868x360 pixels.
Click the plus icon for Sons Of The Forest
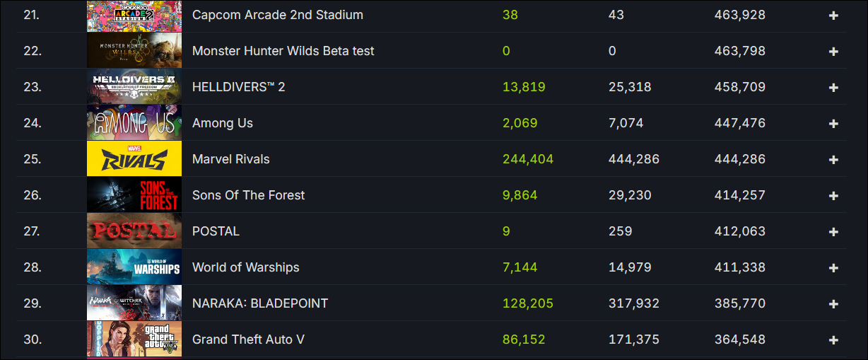[833, 195]
